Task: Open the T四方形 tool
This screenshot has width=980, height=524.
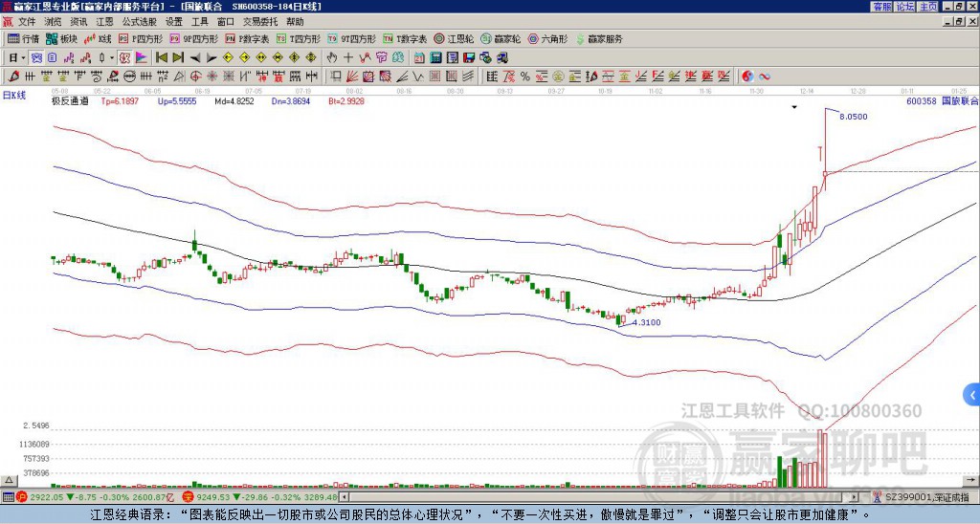Action: tap(299, 39)
